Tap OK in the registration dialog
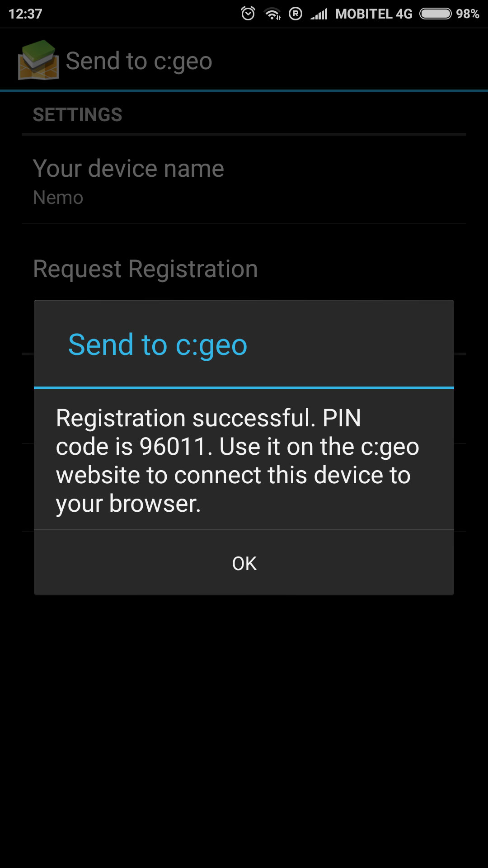This screenshot has height=868, width=488. [244, 563]
